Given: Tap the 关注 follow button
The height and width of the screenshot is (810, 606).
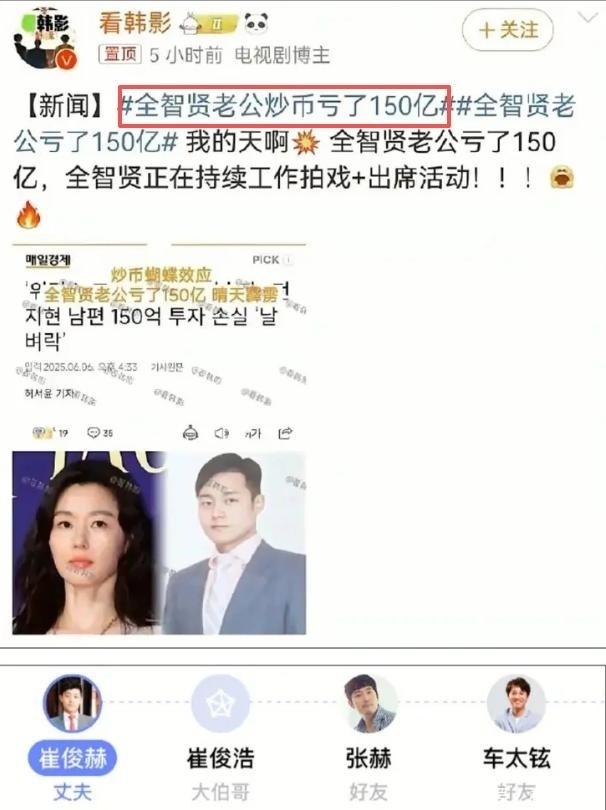Looking at the screenshot, I should click(x=507, y=30).
